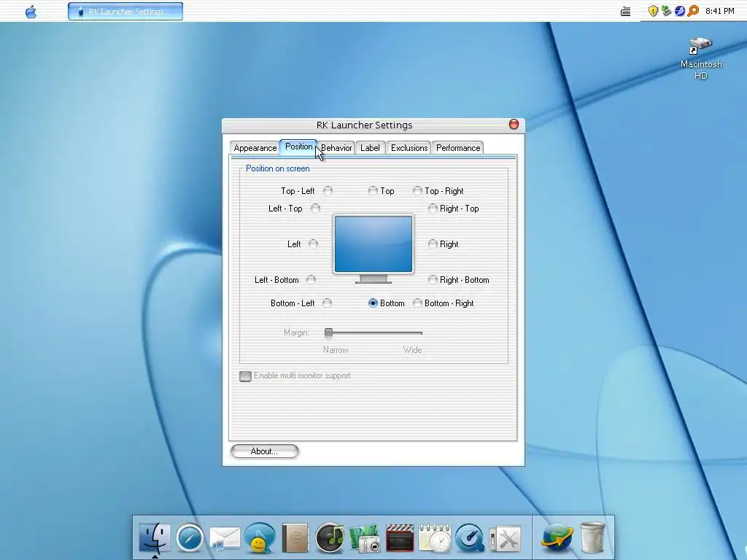This screenshot has height=560, width=747.
Task: Click the monitor preview image in Position panel
Action: pyautogui.click(x=373, y=249)
